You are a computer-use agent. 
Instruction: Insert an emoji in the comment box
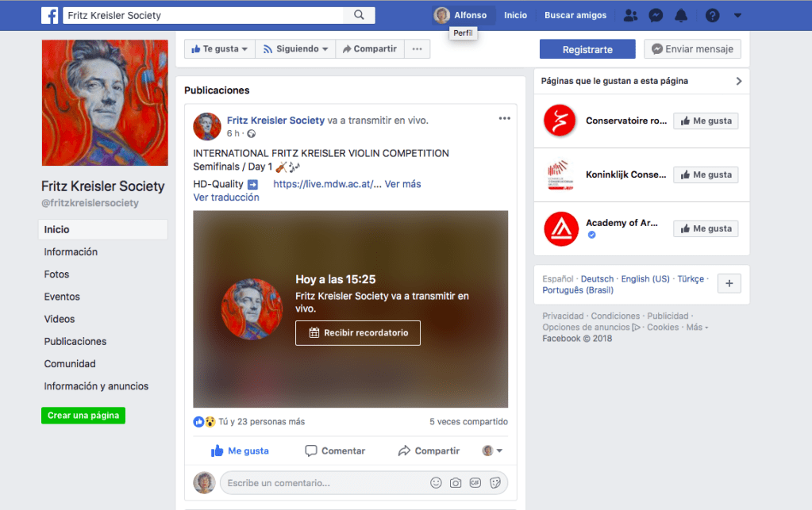436,482
